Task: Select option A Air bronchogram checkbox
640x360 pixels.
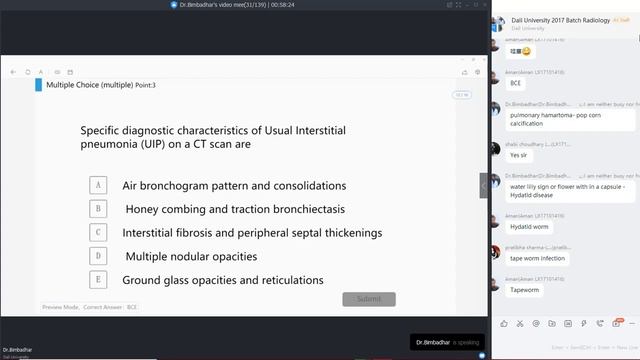Action: point(98,185)
